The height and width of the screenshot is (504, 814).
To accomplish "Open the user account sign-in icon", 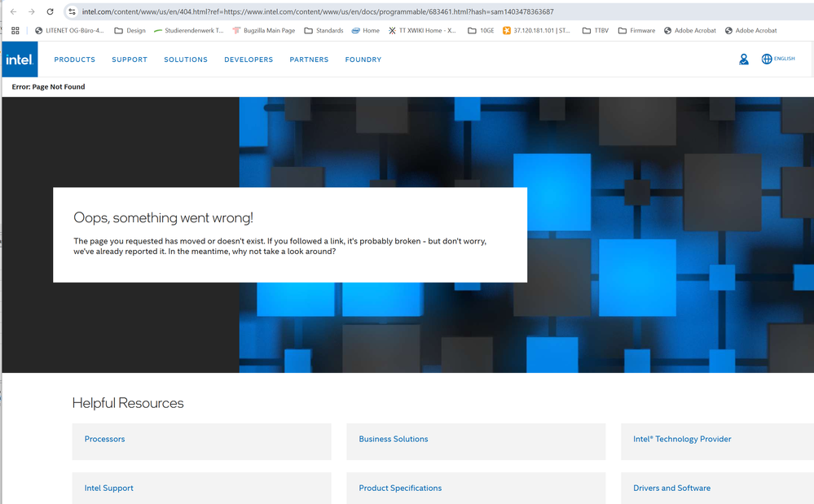I will pos(743,59).
